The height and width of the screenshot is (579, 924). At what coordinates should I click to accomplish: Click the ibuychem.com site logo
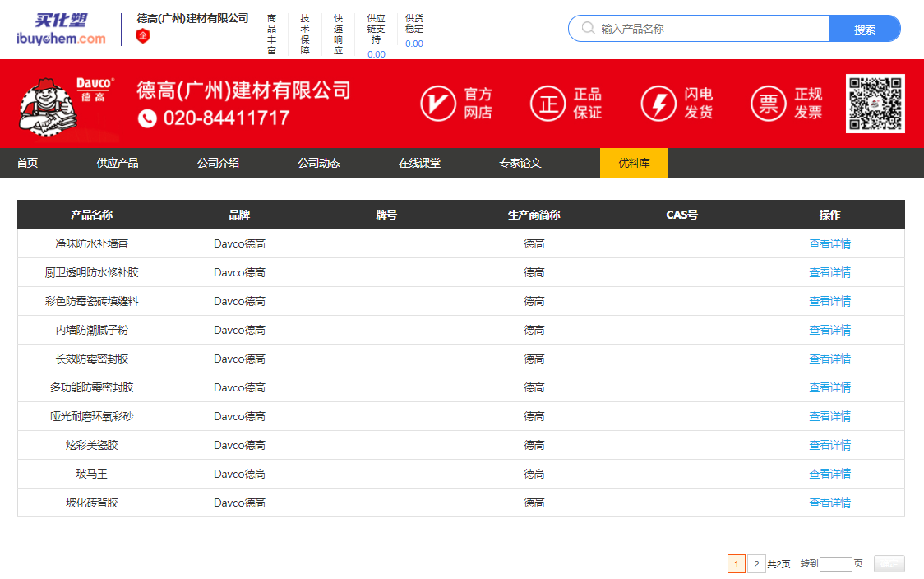point(62,30)
